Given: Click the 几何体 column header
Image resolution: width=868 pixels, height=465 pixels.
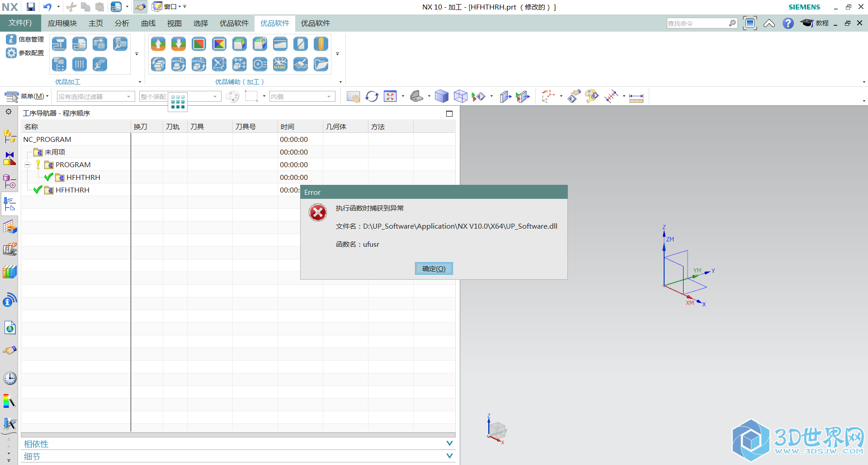Looking at the screenshot, I should 345,127.
